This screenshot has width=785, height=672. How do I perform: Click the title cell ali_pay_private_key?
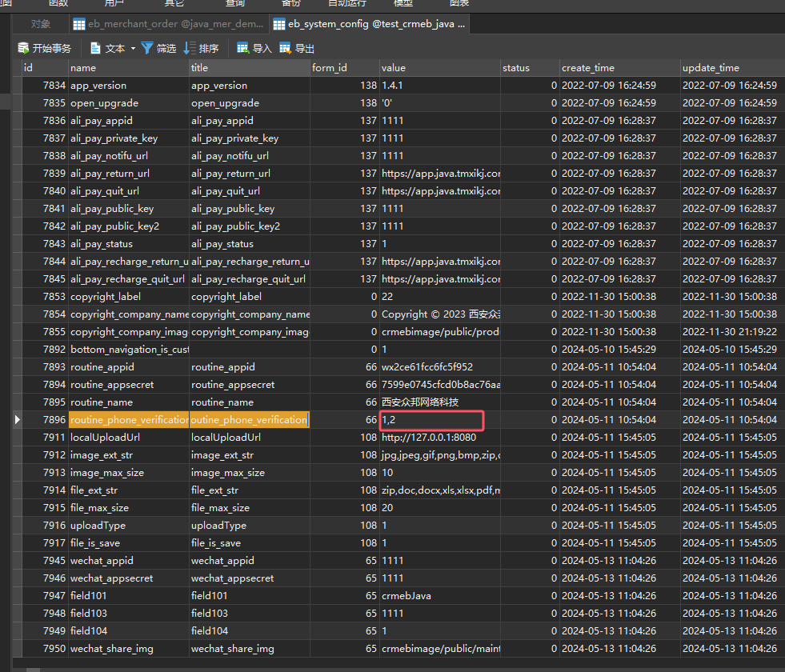pos(250,138)
